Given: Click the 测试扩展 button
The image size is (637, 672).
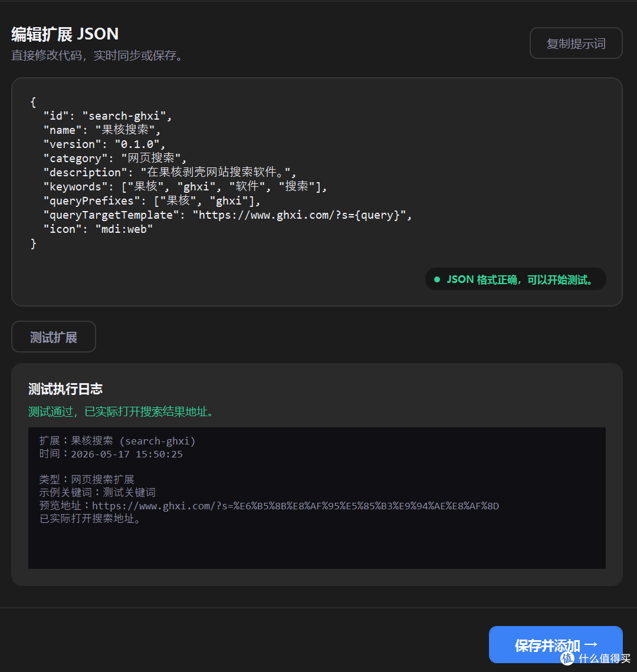Looking at the screenshot, I should tap(54, 337).
